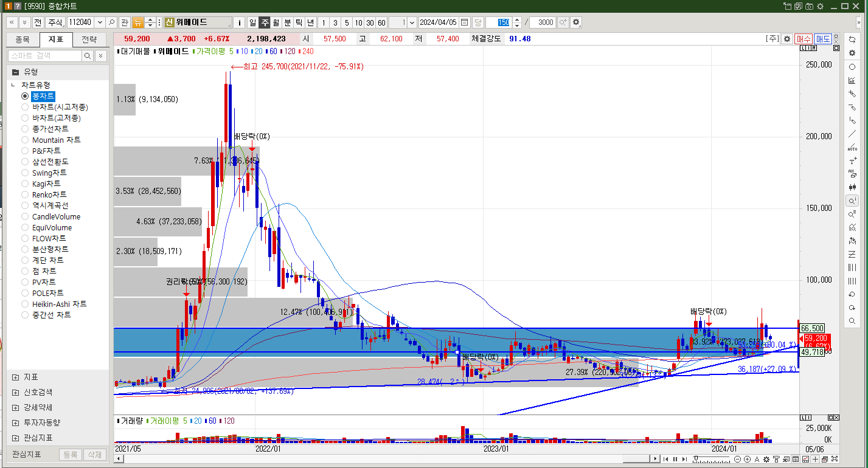Click the 등록 button
Screen dimensions: 868x468
point(71,455)
